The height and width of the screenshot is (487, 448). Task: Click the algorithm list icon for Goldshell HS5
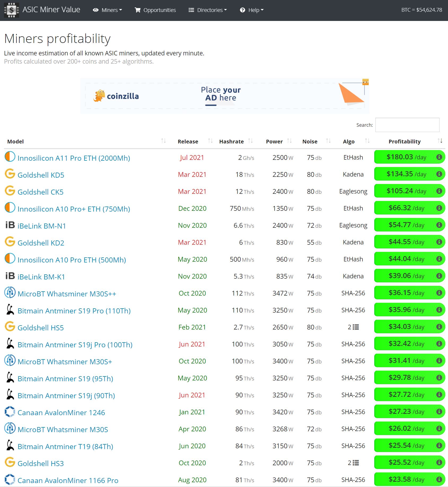pos(356,327)
